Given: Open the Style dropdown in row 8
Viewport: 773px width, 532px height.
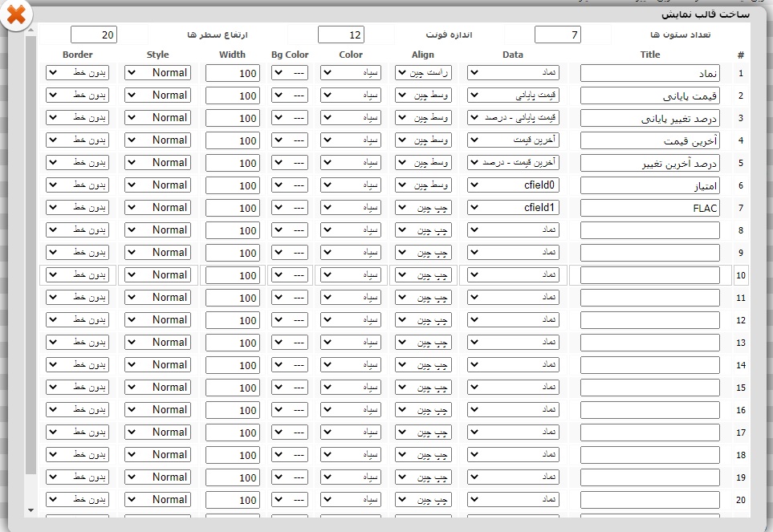Looking at the screenshot, I should point(158,229).
